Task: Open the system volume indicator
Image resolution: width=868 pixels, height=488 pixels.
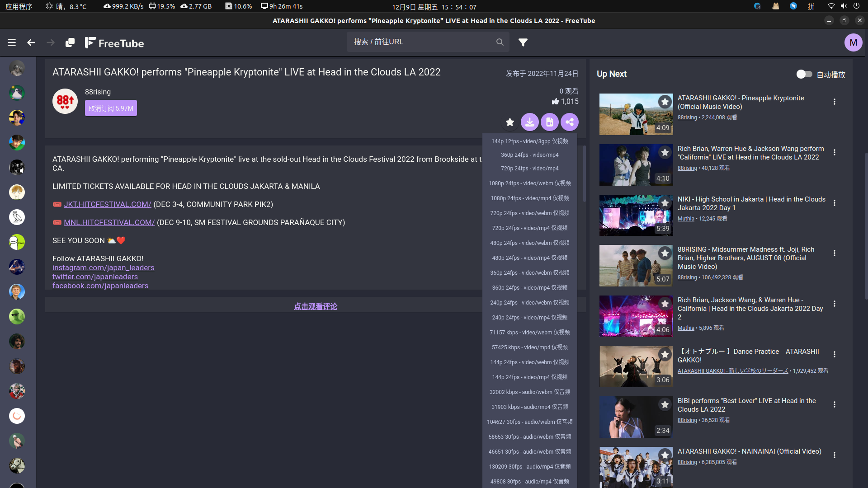Action: (844, 6)
